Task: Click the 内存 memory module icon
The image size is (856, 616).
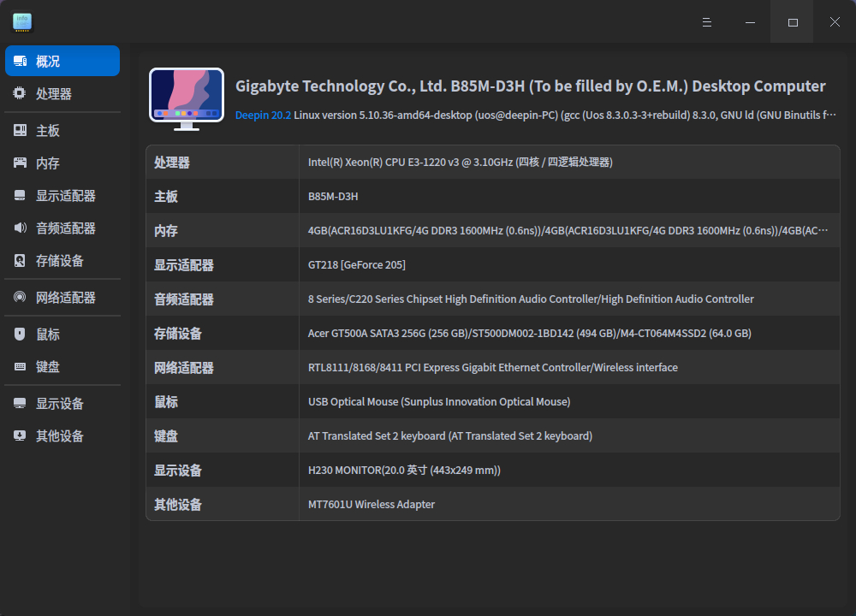Action: coord(20,163)
